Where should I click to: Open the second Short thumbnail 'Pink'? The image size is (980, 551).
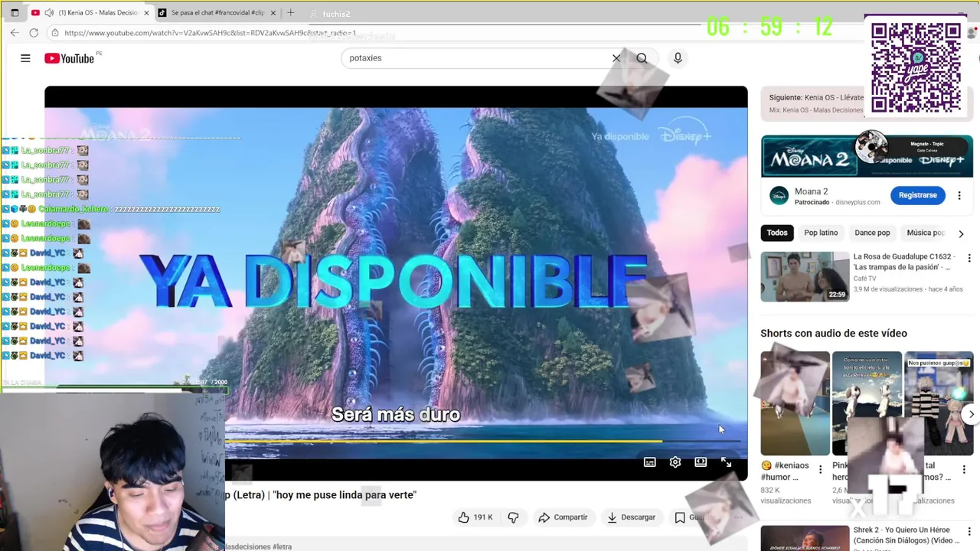click(867, 403)
